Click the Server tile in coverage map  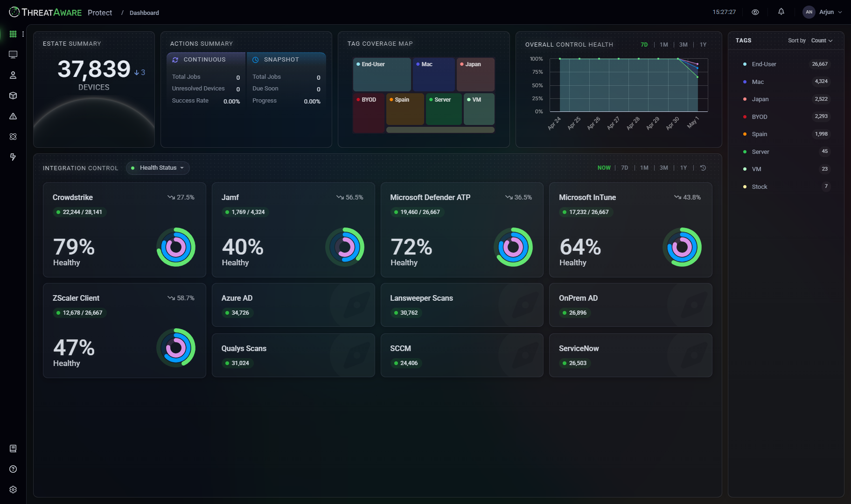444,109
